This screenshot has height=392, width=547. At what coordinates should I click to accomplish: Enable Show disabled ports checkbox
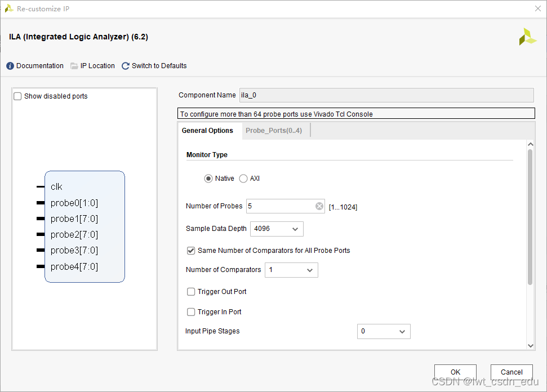pos(17,96)
